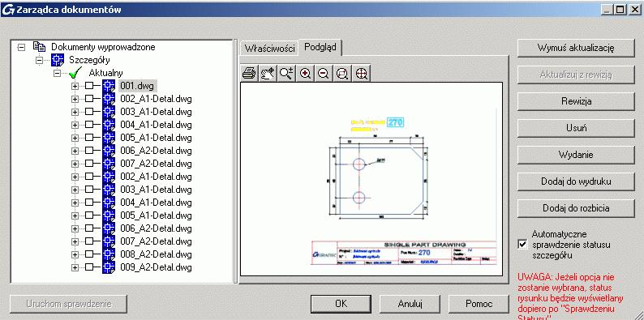The height and width of the screenshot is (320, 644).
Task: Zoom to extents with crosshair magnifier
Action: [362, 74]
